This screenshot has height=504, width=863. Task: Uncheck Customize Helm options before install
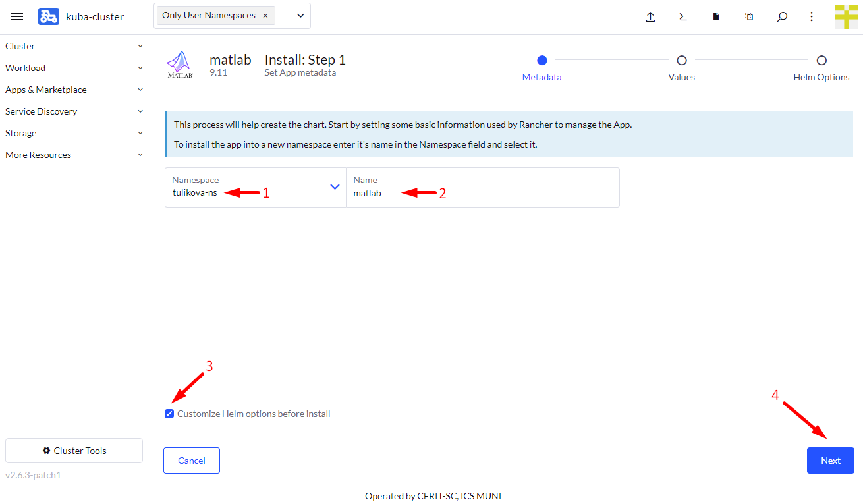pos(169,414)
